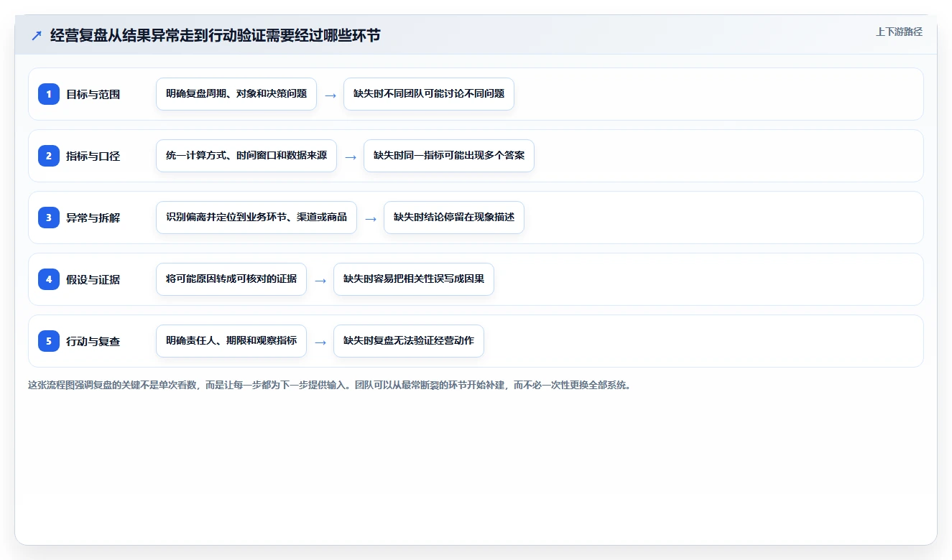This screenshot has height=560, width=952.
Task: Click the arrow in the 行动与复查 row
Action: tap(320, 342)
